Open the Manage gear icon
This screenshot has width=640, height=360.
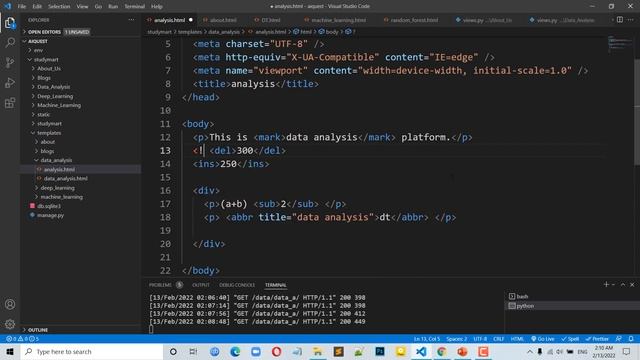click(10, 324)
